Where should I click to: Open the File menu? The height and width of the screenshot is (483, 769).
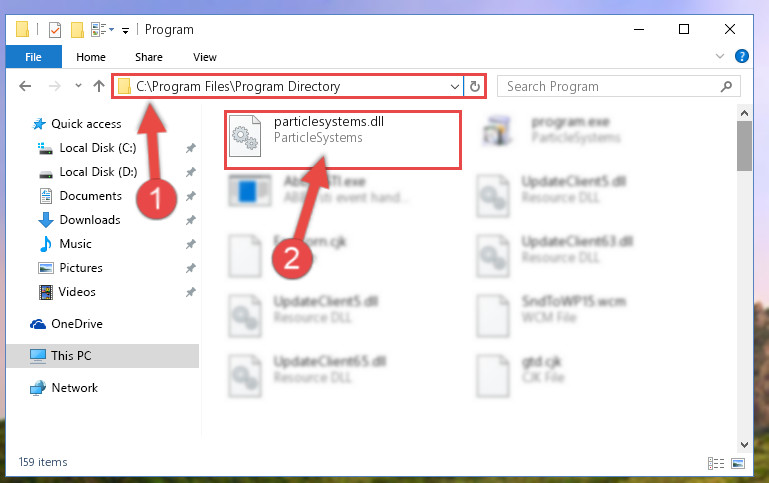[x=33, y=57]
